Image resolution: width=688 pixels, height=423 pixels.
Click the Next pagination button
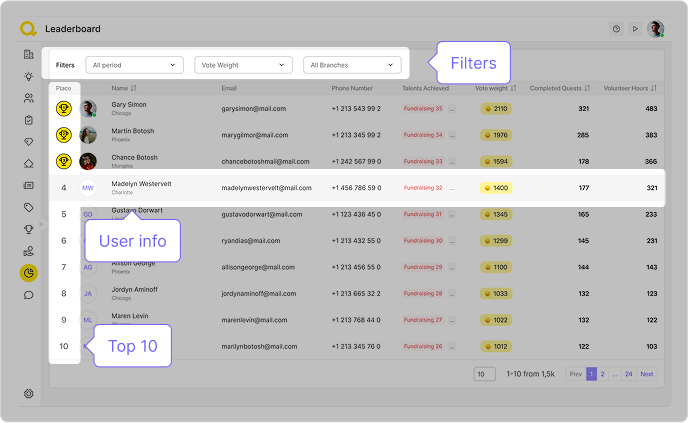[647, 374]
